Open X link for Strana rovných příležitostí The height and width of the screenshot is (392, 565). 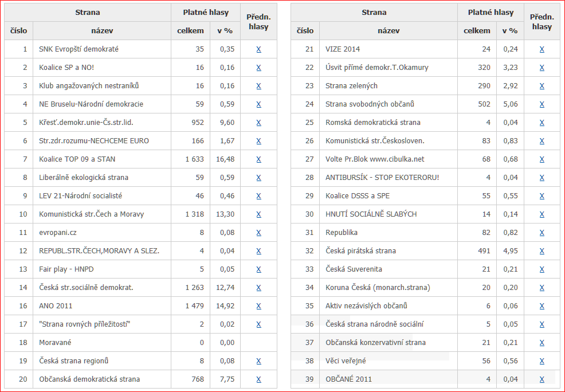(x=258, y=325)
